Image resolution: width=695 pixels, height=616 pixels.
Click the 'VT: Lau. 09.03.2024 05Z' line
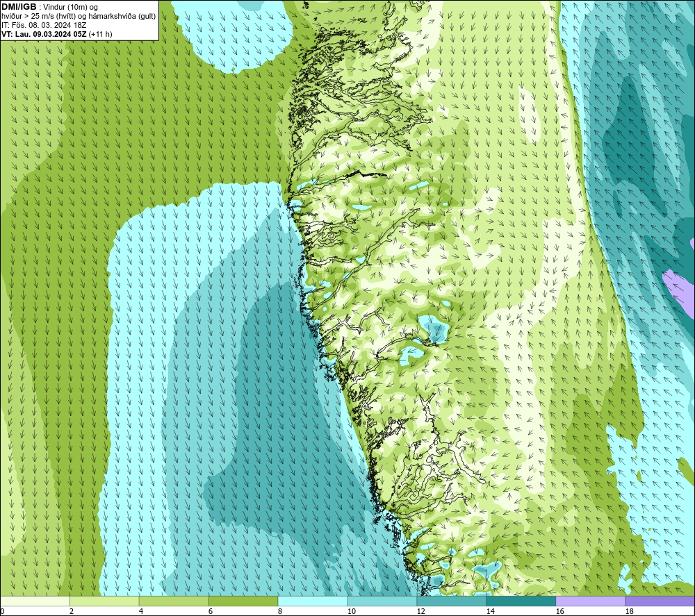(x=44, y=34)
